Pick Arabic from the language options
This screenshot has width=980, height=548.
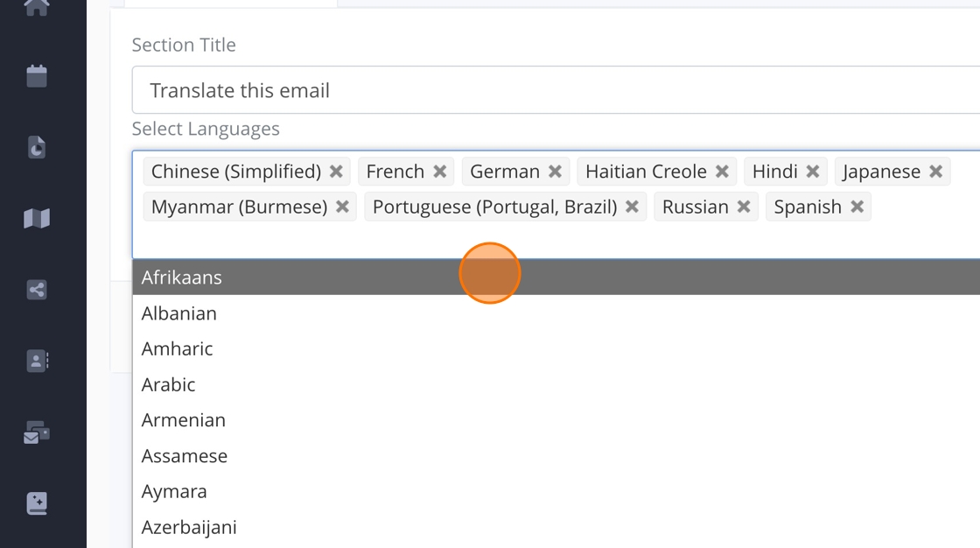point(169,384)
